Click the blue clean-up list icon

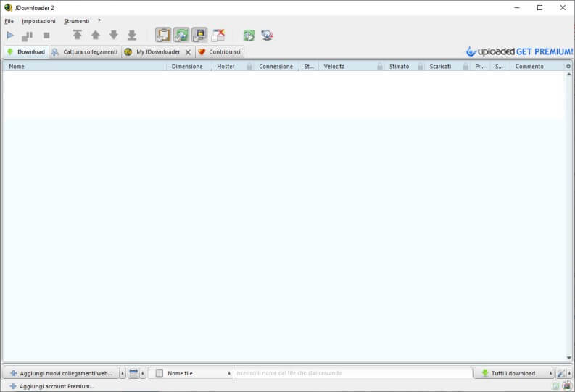click(x=133, y=373)
